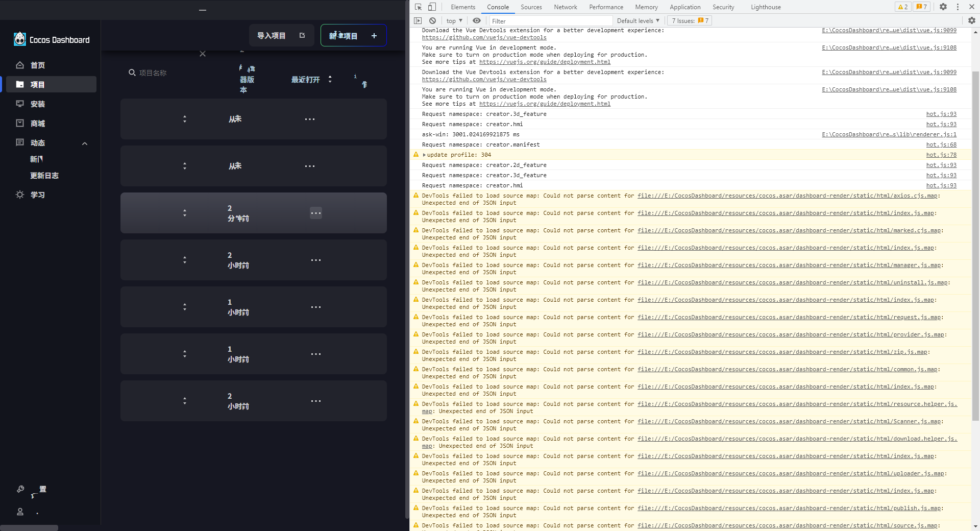Click the console Filter input
Image resolution: width=980 pixels, height=531 pixels.
[551, 20]
